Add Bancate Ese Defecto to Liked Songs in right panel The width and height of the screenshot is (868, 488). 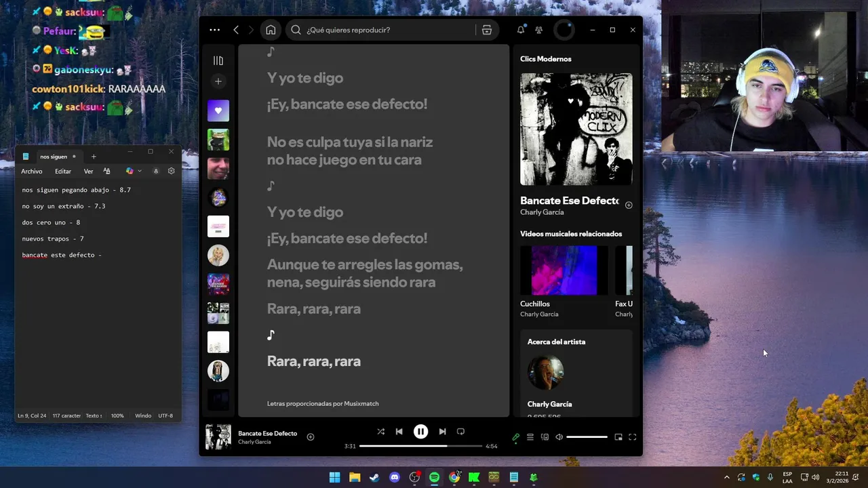[629, 205]
